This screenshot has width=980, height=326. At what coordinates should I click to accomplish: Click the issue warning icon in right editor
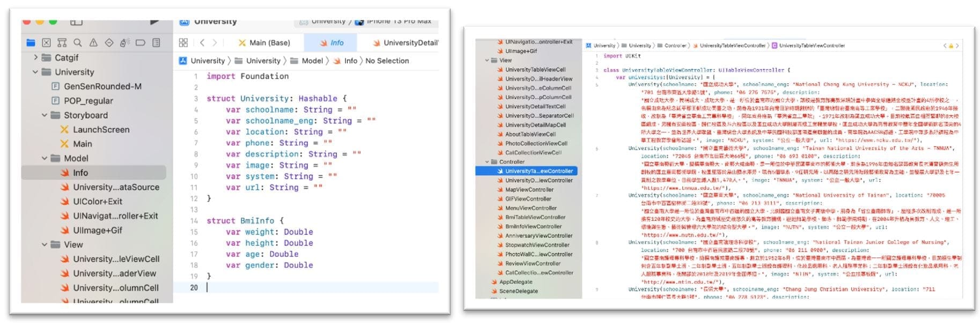point(951,46)
